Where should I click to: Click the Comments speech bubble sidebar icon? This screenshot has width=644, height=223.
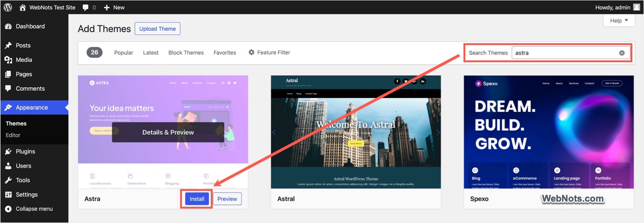[x=8, y=89]
